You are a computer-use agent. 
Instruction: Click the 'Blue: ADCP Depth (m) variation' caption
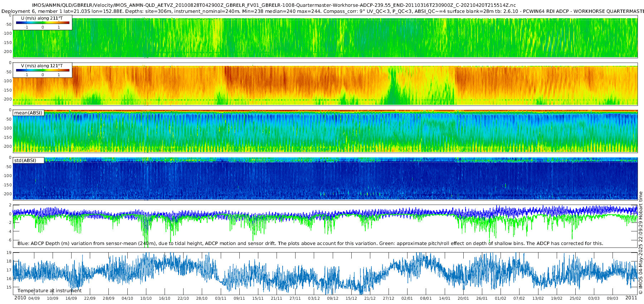click(x=310, y=244)
